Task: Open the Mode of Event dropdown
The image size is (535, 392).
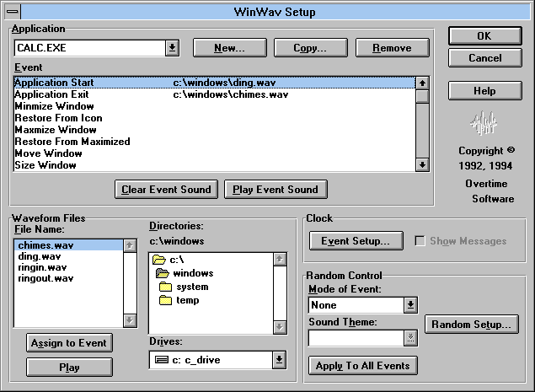Action: (x=410, y=305)
